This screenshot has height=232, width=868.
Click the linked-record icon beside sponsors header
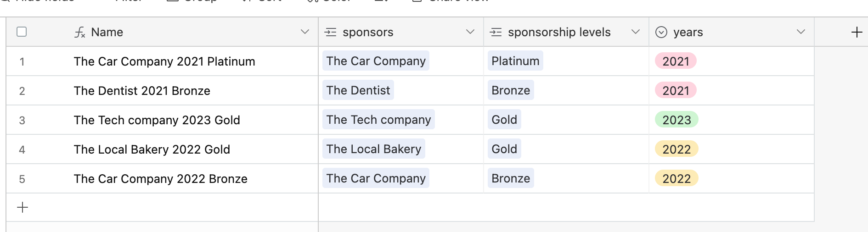[x=331, y=32]
